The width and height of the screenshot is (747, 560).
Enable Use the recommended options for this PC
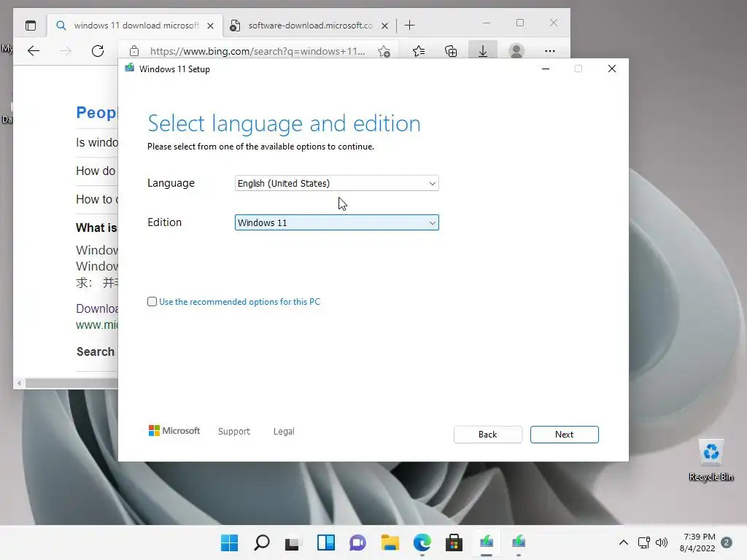click(152, 301)
